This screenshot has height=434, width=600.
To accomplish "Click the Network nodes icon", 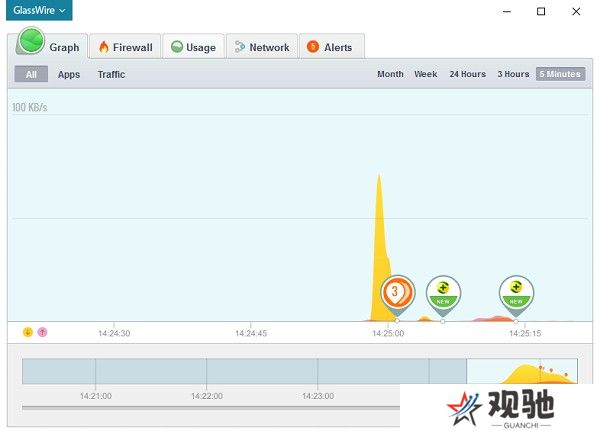I will click(240, 47).
